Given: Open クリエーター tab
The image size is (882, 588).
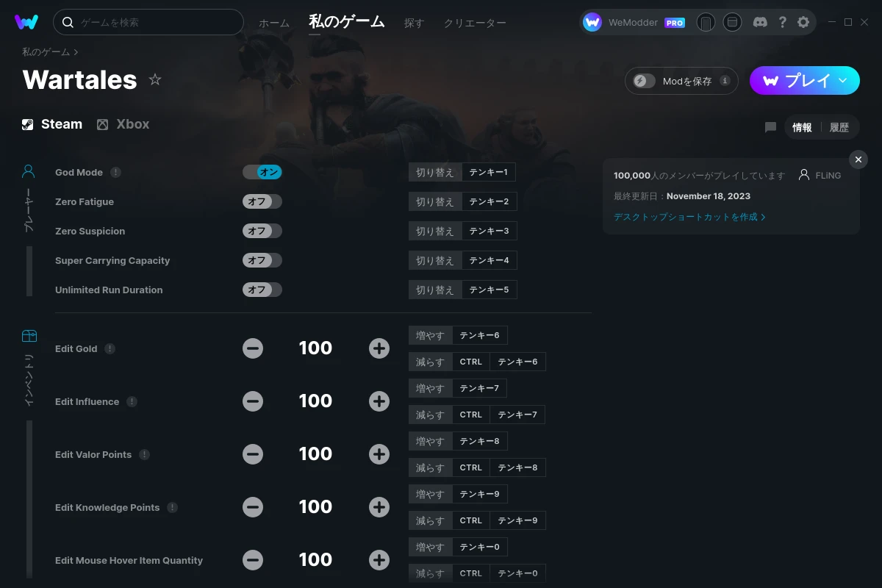Looking at the screenshot, I should (475, 23).
